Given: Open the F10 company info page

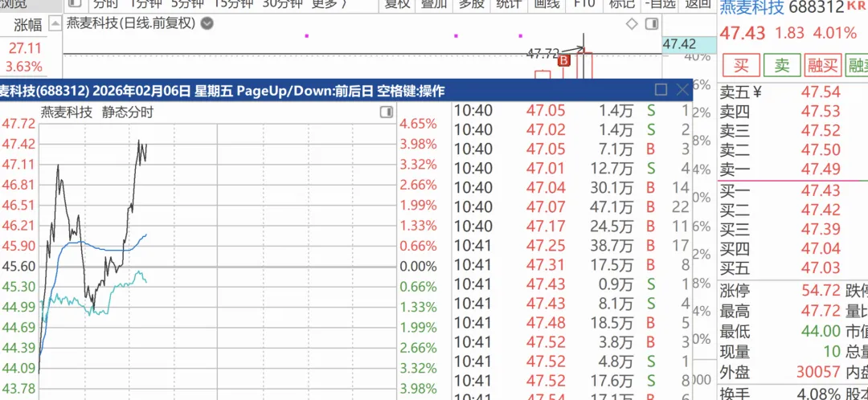Looking at the screenshot, I should click(x=584, y=3).
